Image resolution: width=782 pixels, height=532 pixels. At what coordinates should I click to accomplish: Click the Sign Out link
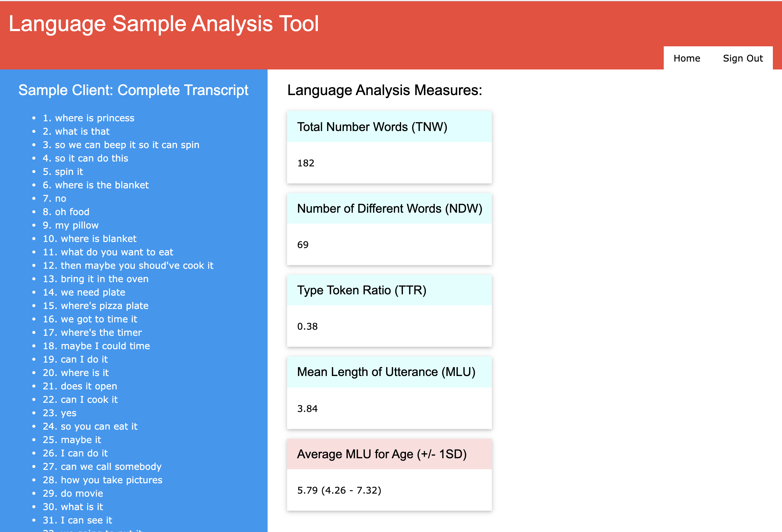coord(743,58)
